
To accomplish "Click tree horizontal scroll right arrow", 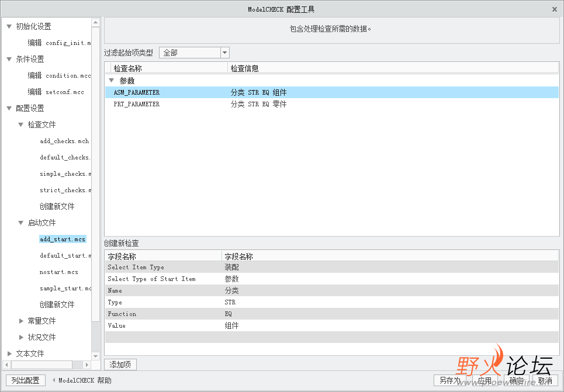I will 86,365.
